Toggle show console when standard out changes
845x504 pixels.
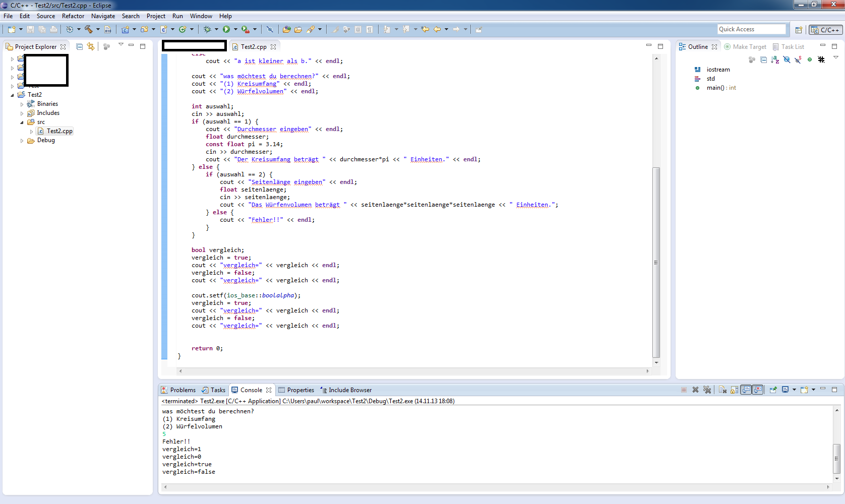746,390
